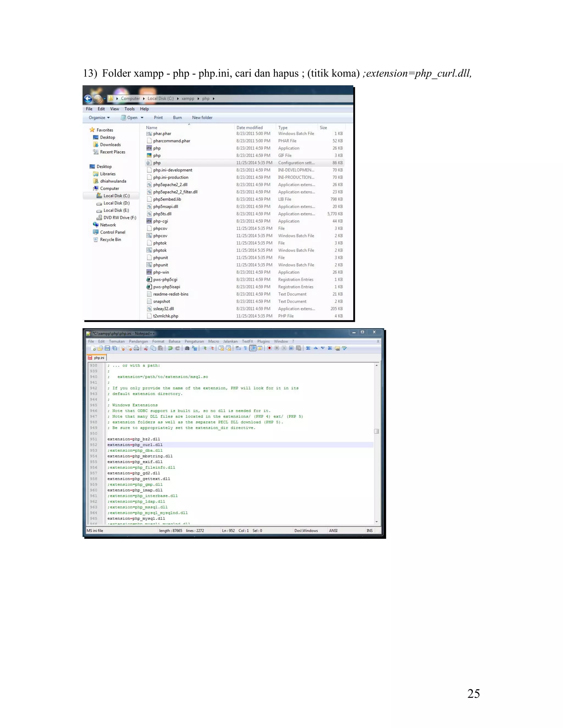Click the spell-check ABC icon
The image size is (563, 728).
344,348
